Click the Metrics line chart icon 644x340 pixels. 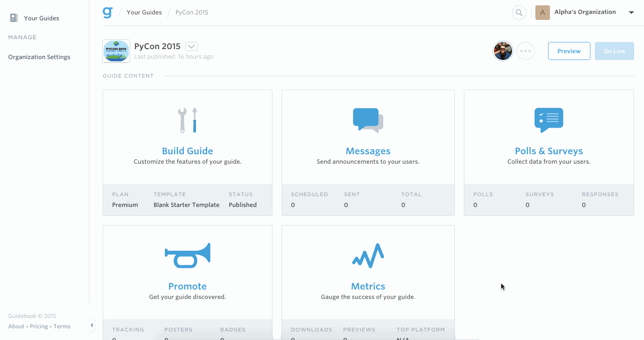pos(368,256)
